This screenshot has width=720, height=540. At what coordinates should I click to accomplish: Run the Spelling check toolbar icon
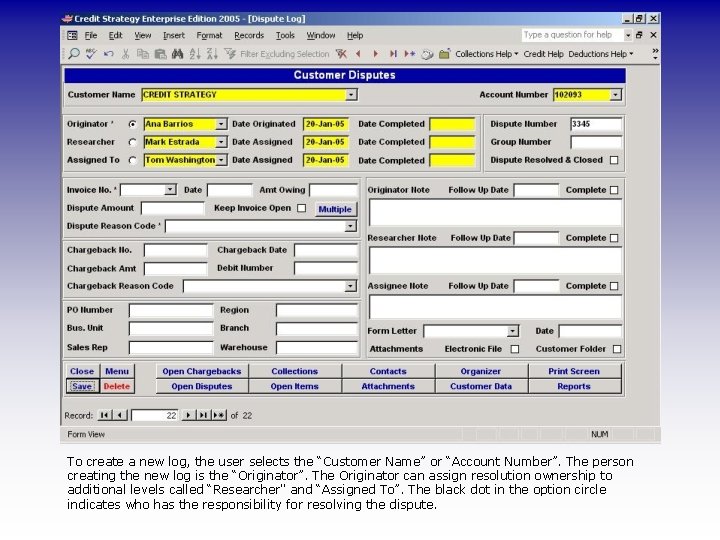coord(91,54)
